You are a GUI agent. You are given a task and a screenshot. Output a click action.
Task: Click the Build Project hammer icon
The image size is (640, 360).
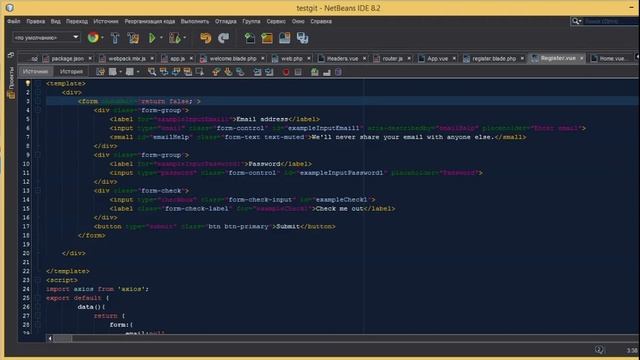tap(115, 38)
